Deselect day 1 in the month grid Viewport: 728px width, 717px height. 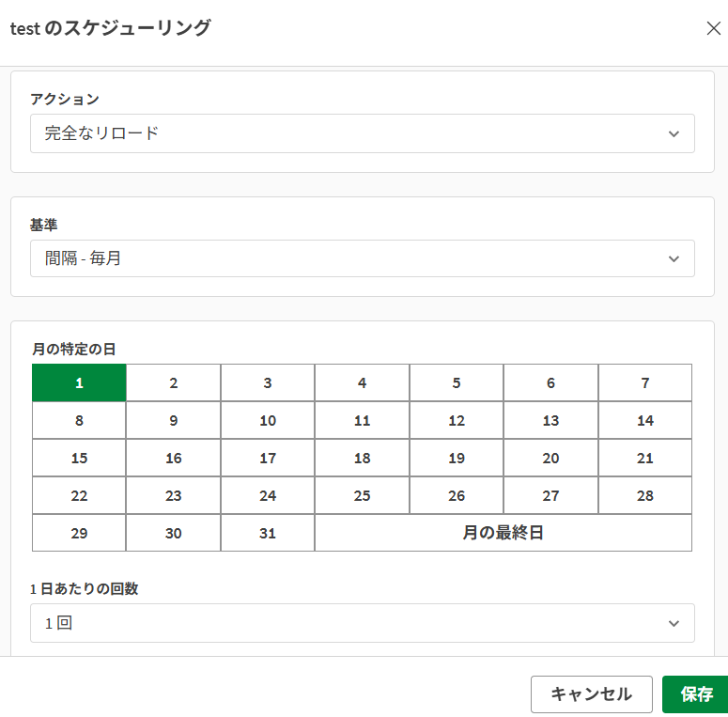click(x=79, y=383)
